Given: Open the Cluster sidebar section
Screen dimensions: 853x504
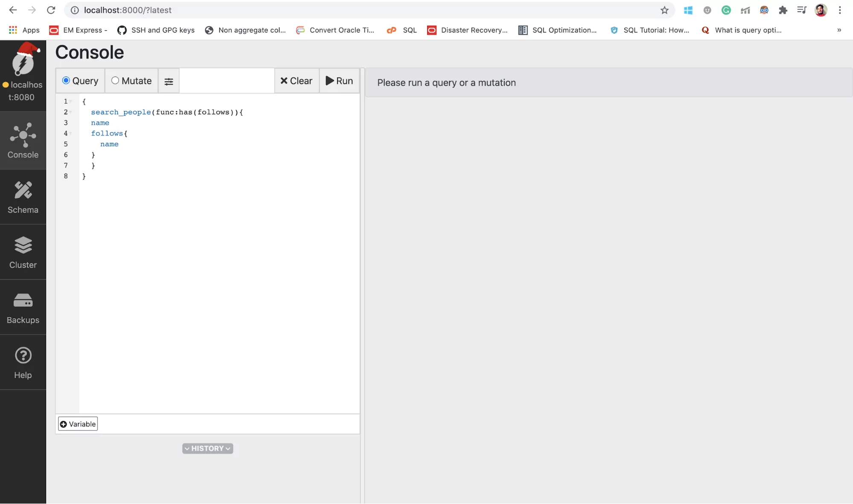Looking at the screenshot, I should click(23, 252).
